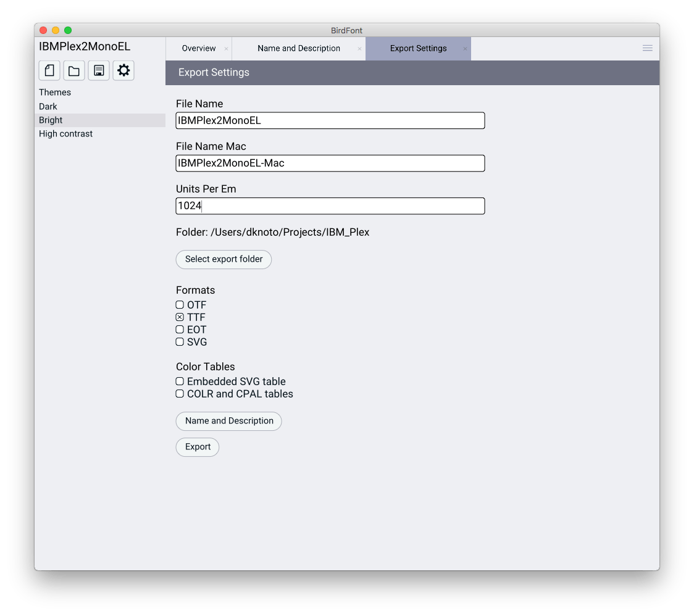Click the Folder path text
The height and width of the screenshot is (616, 694).
point(273,232)
